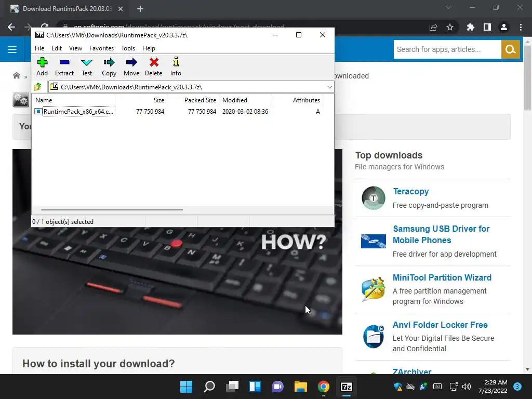Click the 7-Zip taskbar icon

[x=347, y=387]
